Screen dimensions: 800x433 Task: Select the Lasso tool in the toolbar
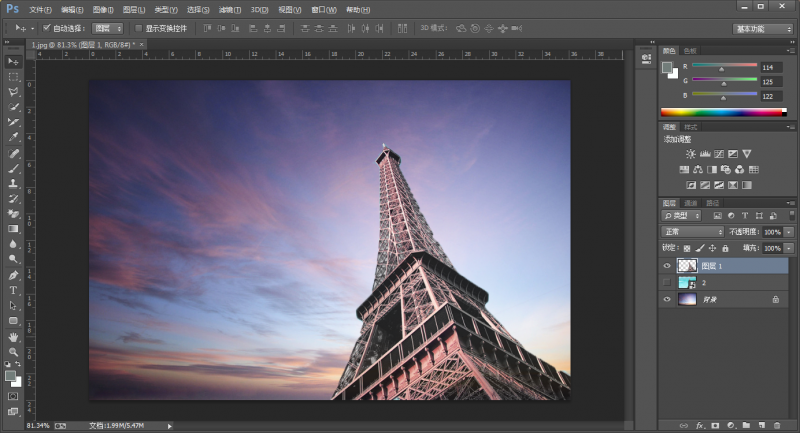tap(14, 91)
